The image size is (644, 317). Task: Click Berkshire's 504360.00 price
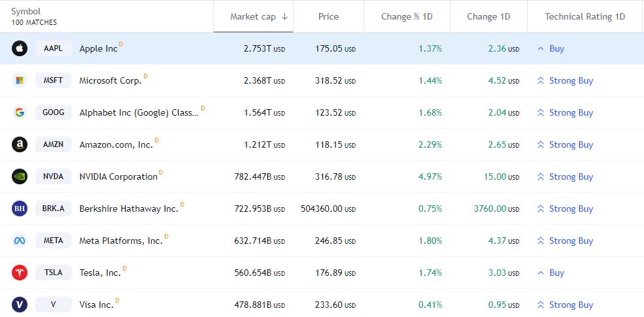coord(328,209)
